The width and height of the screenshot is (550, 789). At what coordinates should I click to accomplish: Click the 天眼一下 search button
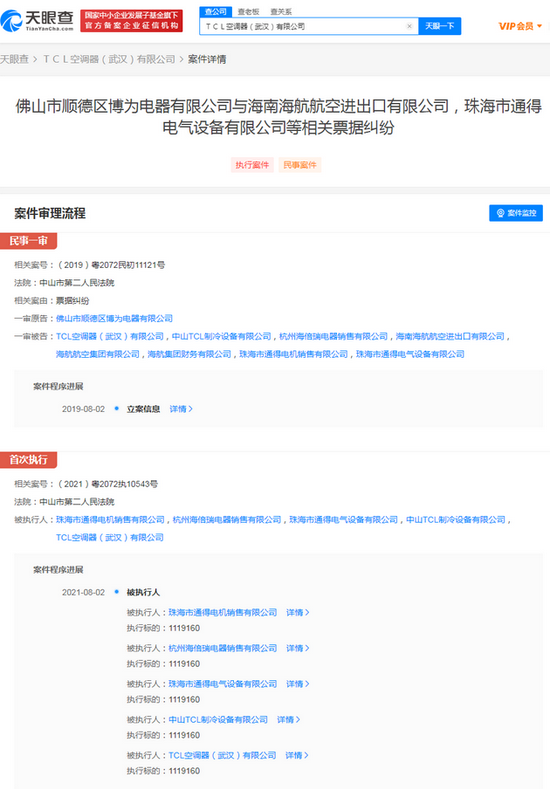click(440, 26)
